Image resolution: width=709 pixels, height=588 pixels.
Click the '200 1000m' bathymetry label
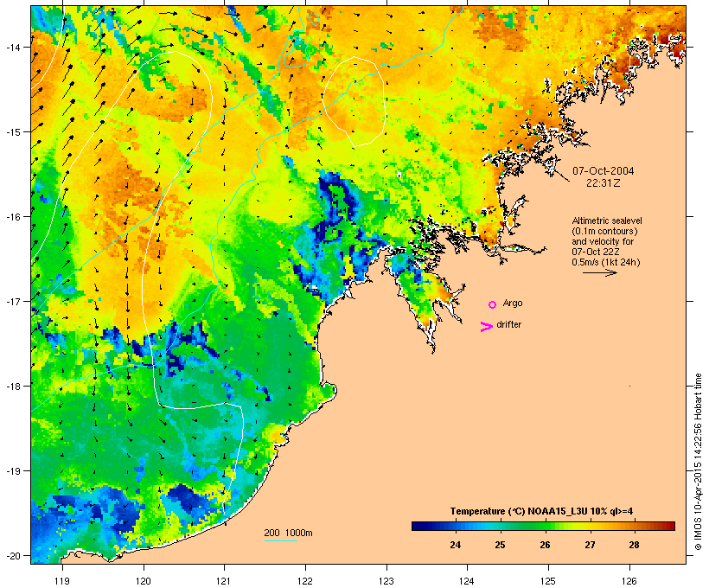[288, 533]
